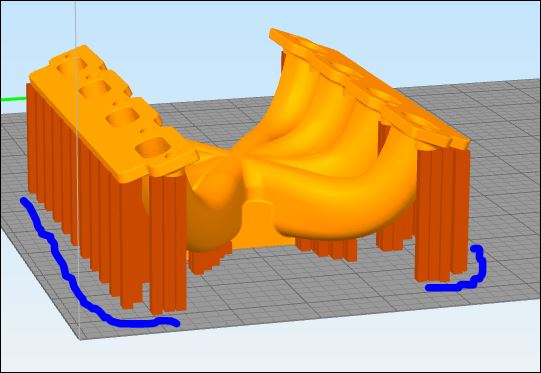This screenshot has height=373, width=541.
Task: Click the right flange's top plate
Action: [x=369, y=86]
